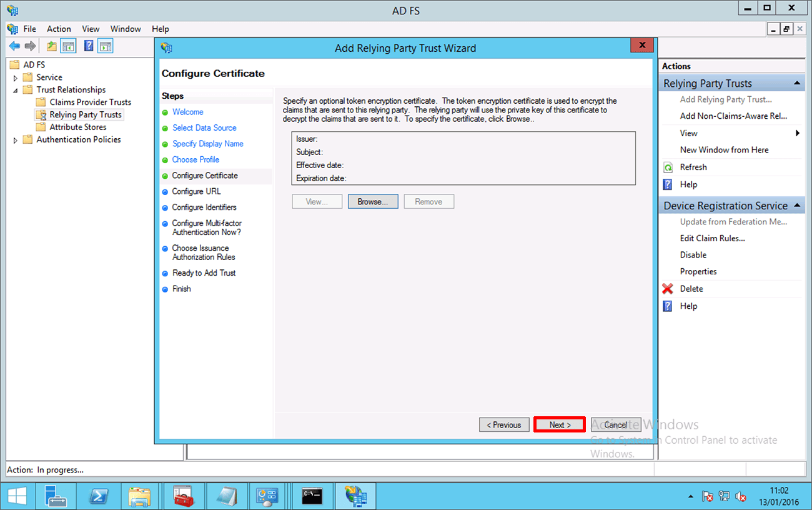Open the Windows Start button
This screenshot has height=510, width=812.
[17, 496]
